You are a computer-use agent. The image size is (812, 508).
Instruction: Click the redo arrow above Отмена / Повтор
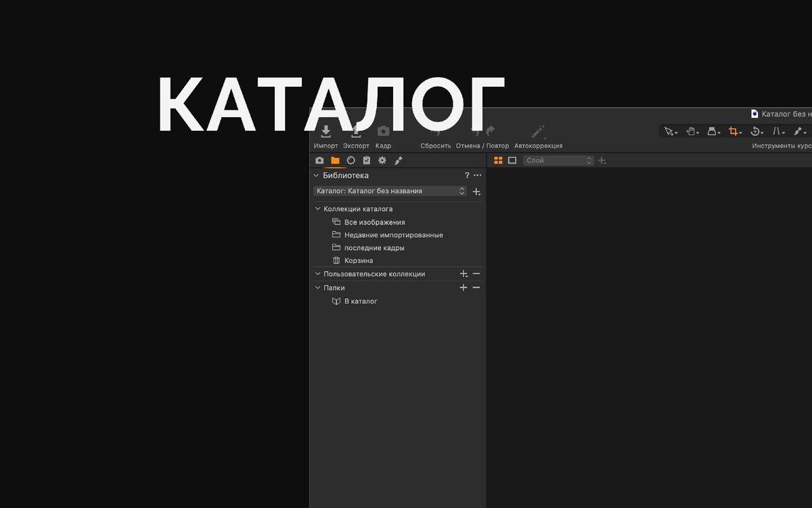(x=491, y=131)
